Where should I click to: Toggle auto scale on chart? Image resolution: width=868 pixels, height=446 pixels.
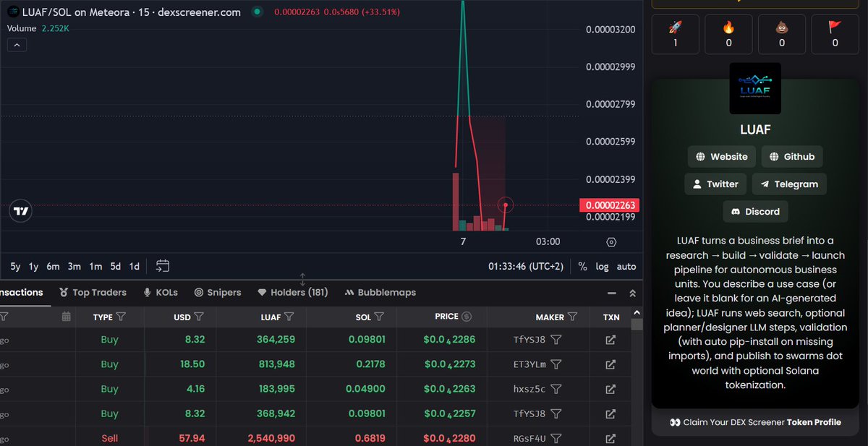626,266
